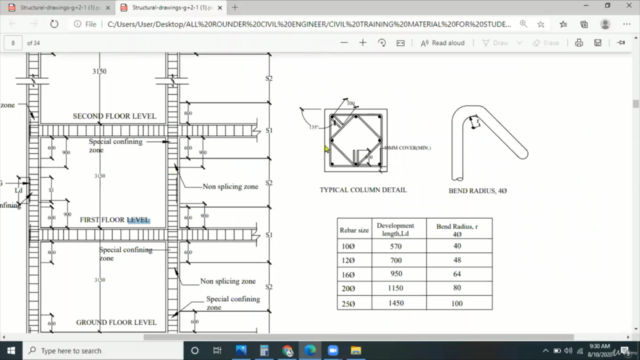Click the scroll down arrow of vertical scrollbar

click(x=636, y=329)
